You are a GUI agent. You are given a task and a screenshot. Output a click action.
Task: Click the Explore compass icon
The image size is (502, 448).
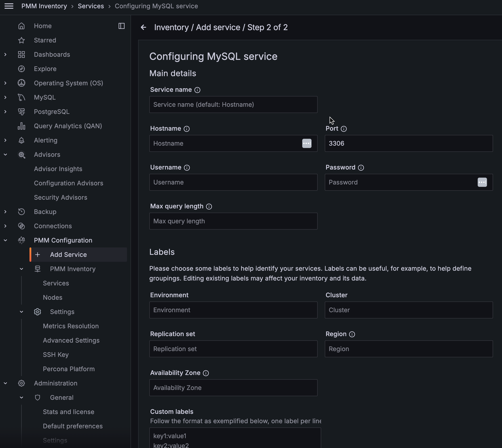(x=21, y=69)
